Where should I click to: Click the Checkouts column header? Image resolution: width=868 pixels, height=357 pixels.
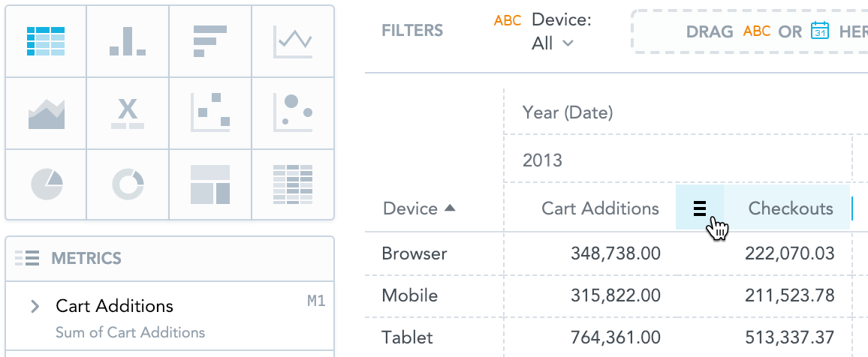(x=790, y=208)
